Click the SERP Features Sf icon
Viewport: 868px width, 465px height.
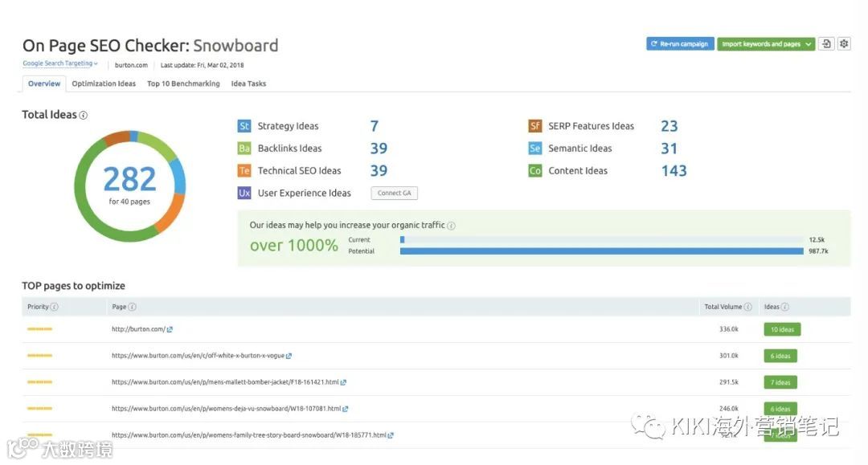tap(534, 126)
